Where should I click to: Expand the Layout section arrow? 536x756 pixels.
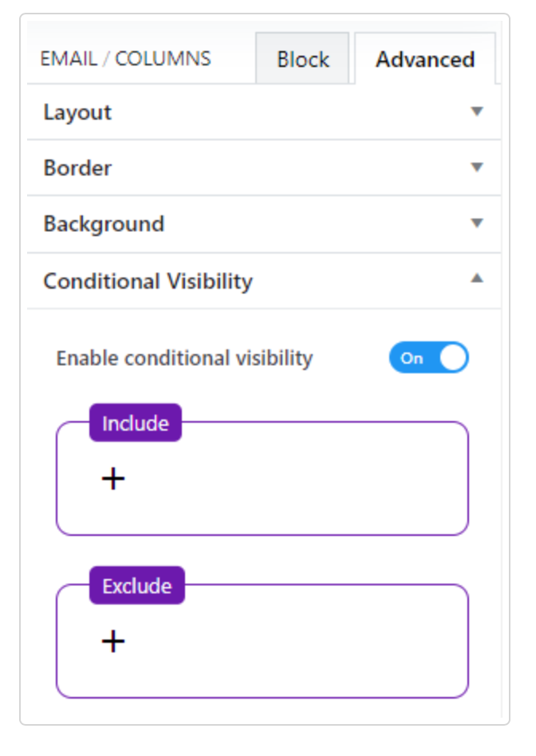pos(477,112)
